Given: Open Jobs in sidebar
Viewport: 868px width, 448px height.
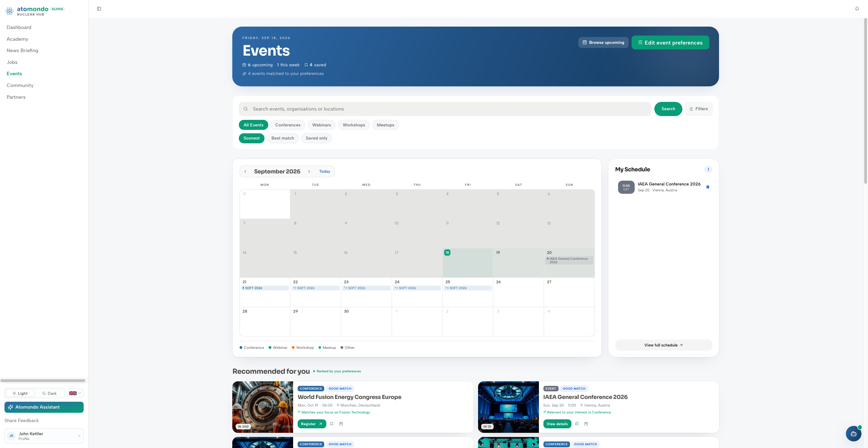Looking at the screenshot, I should (x=12, y=62).
